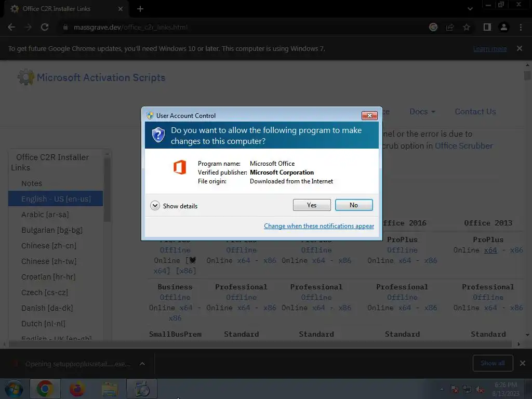Click the volume speaker tray icon
The width and height of the screenshot is (532, 399).
pos(480,389)
